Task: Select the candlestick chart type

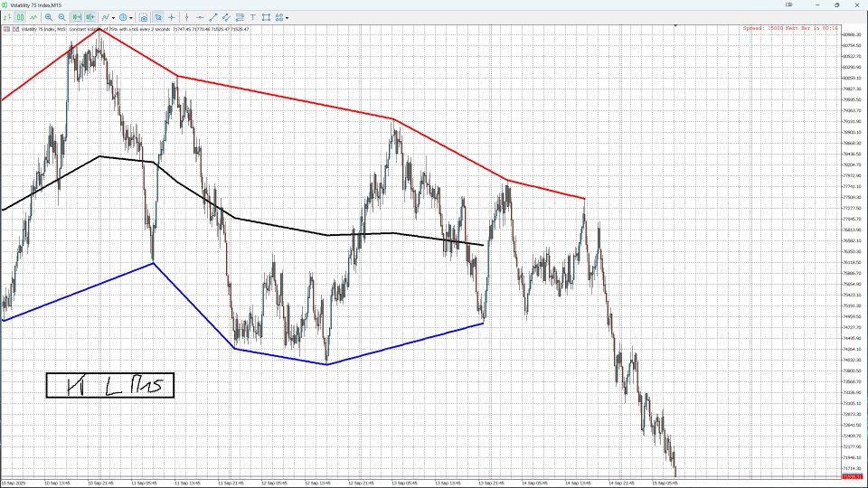Action: 20,18
